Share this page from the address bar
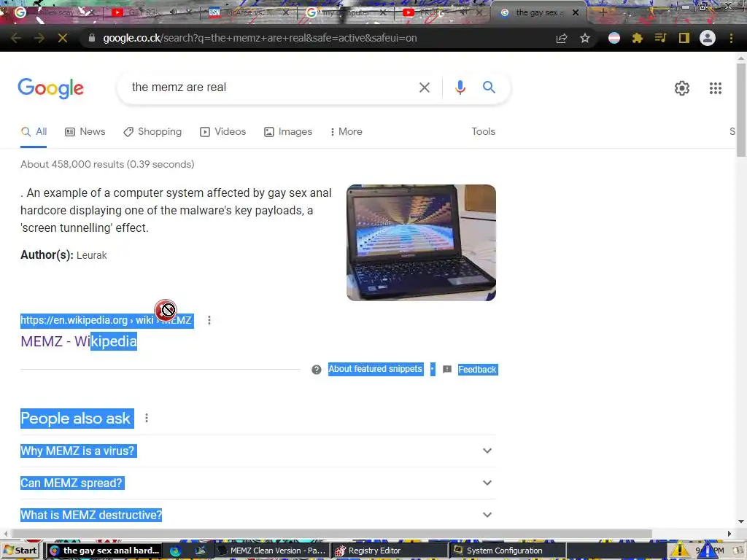 (x=562, y=38)
